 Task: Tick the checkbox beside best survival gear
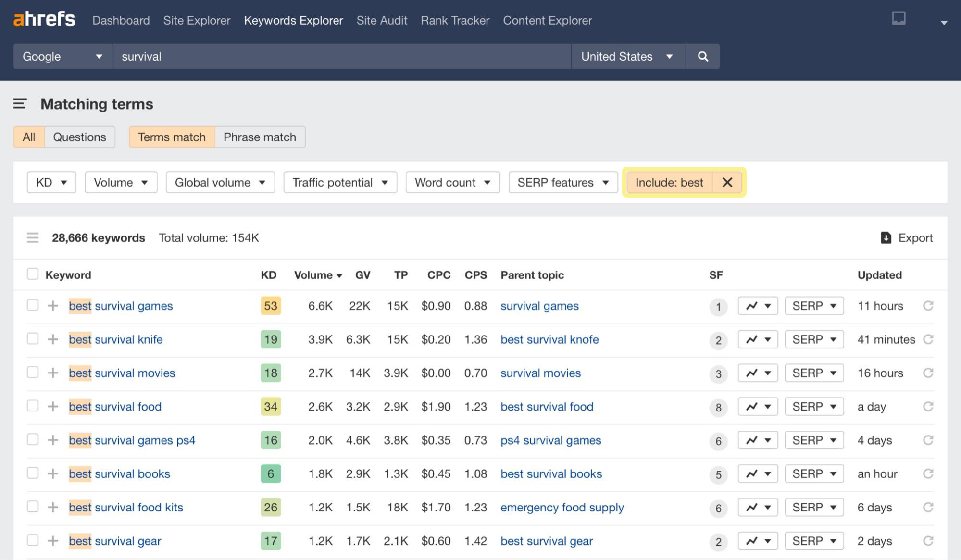(33, 540)
